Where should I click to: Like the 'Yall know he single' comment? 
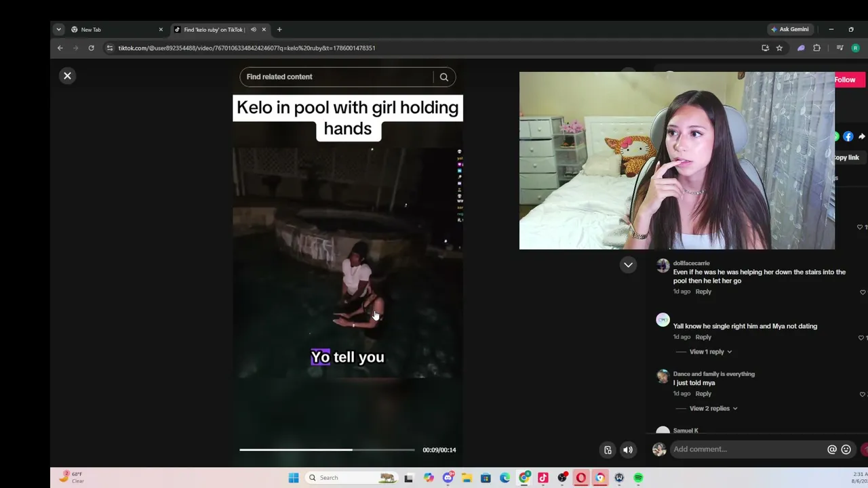click(861, 338)
